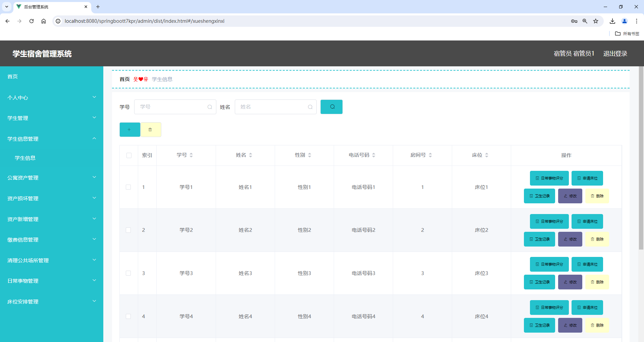Click the add (+) button above the table
644x342 pixels.
[x=129, y=129]
